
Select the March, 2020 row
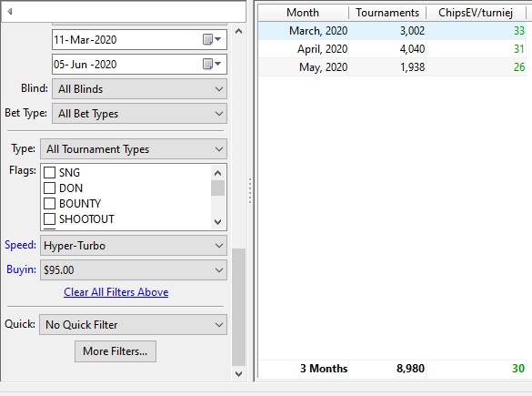(x=392, y=31)
